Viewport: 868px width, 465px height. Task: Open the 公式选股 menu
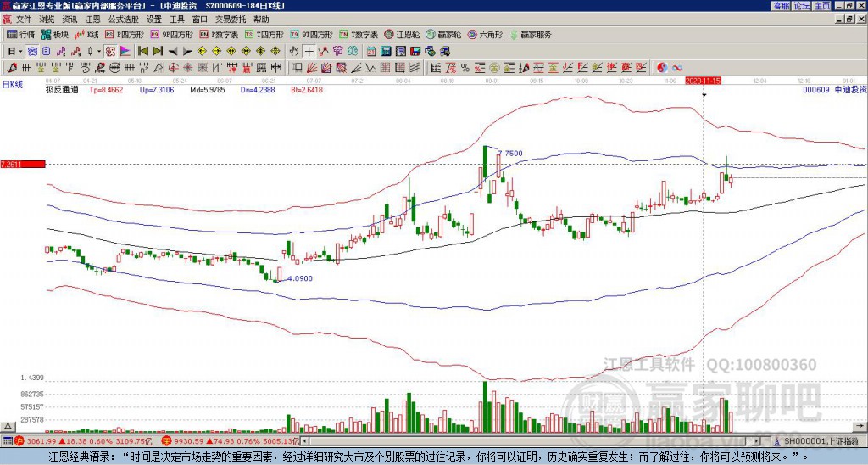coord(123,20)
